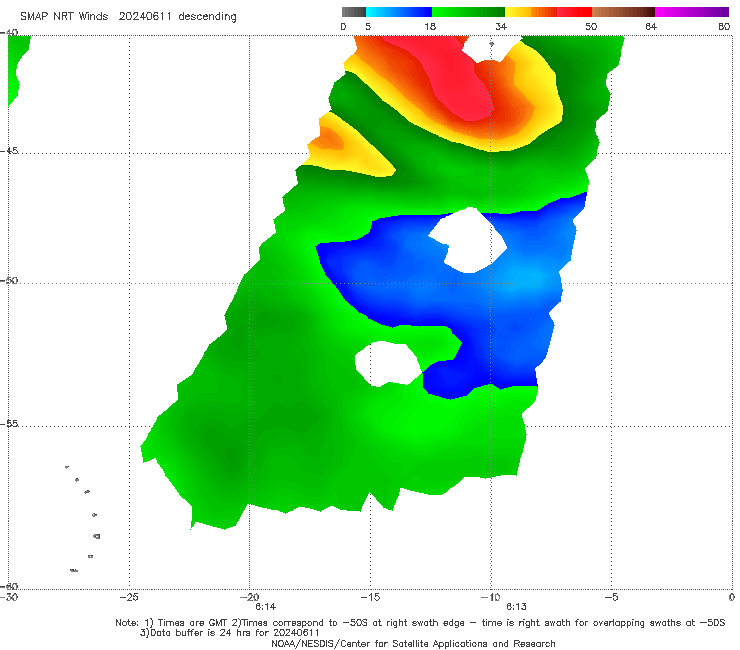
Task: Click the longitude axis label '-25'
Action: click(x=129, y=597)
